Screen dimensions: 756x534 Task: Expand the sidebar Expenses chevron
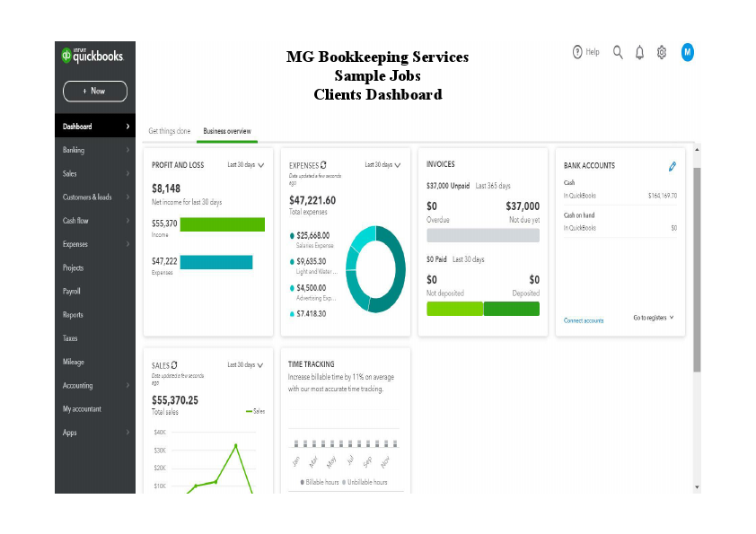127,244
